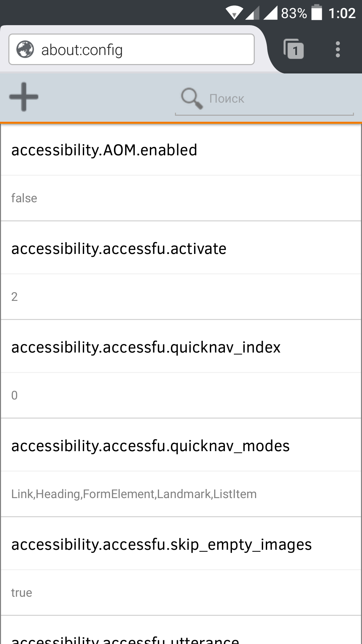Select accessibility.accessfu.activate preference
Image resolution: width=362 pixels, height=644 pixels.
tap(119, 249)
